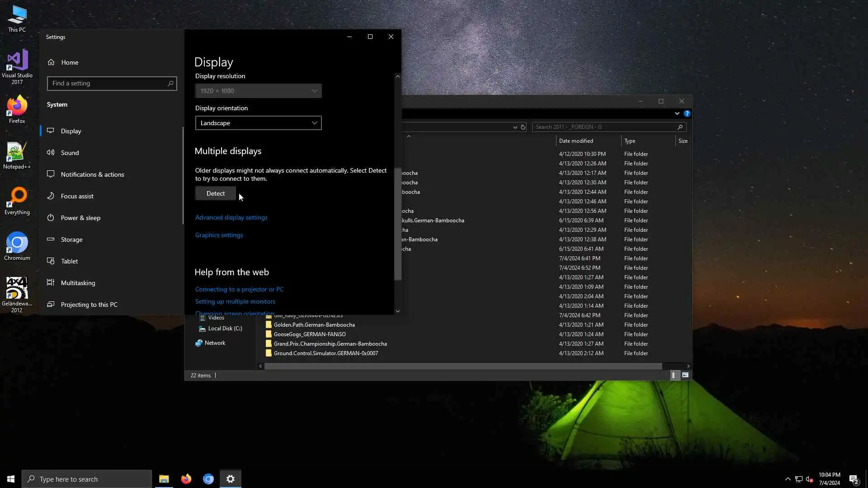Image resolution: width=868 pixels, height=488 pixels.
Task: Select the Tablet settings entry
Action: pos(69,261)
